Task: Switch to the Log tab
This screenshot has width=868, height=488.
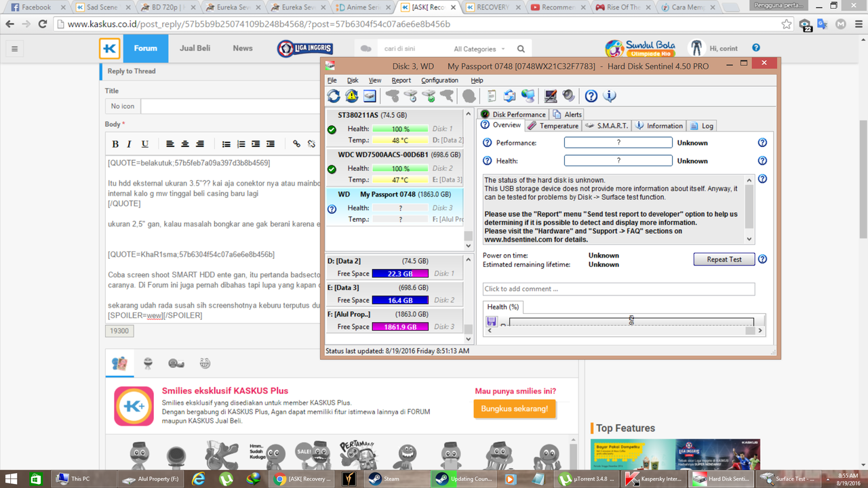Action: pyautogui.click(x=701, y=125)
